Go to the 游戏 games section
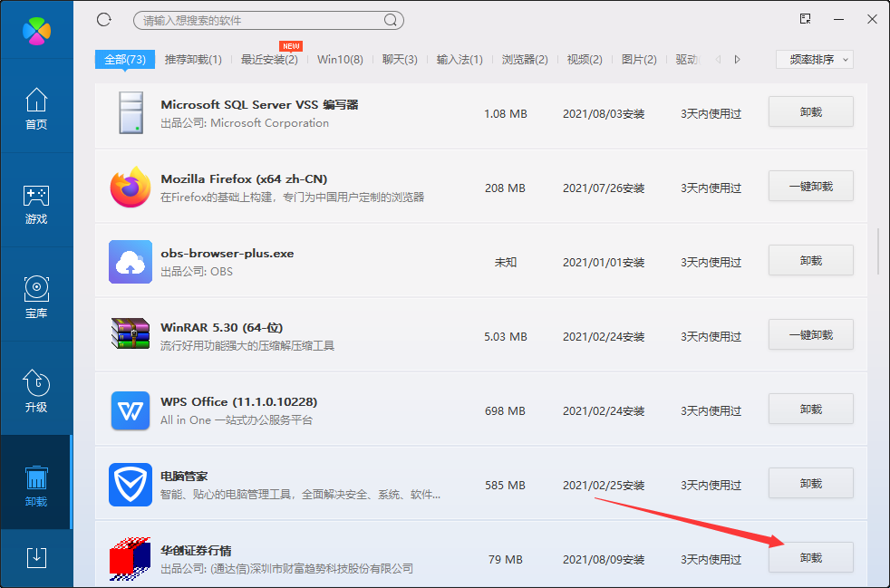The height and width of the screenshot is (588, 890). point(36,204)
